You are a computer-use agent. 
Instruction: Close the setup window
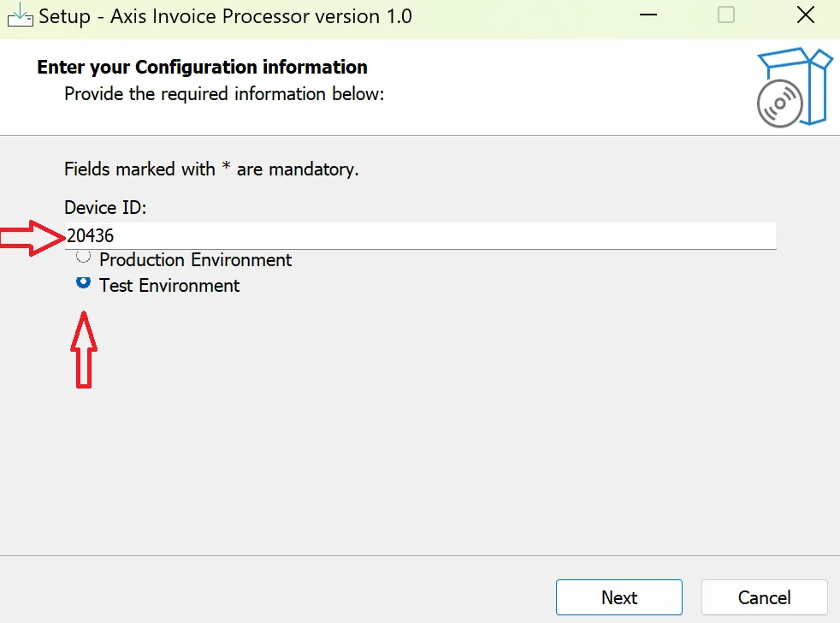coord(805,15)
